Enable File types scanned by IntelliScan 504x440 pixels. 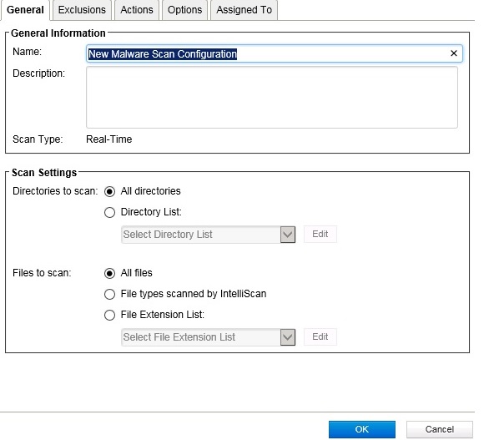coord(110,294)
